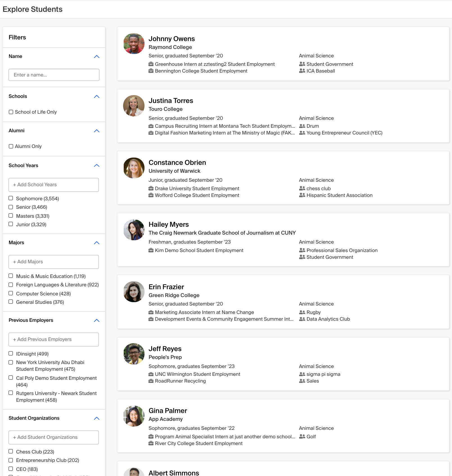452x476 pixels.
Task: Tick the Computer Science major checkbox
Action: tap(11, 293)
